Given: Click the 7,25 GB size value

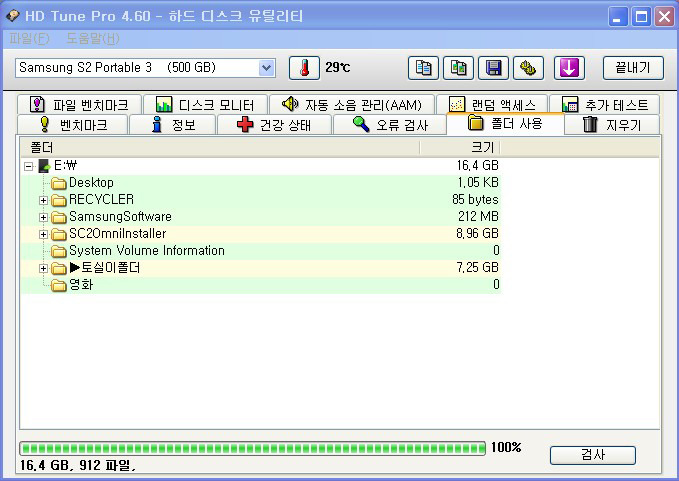Looking at the screenshot, I should 478,268.
